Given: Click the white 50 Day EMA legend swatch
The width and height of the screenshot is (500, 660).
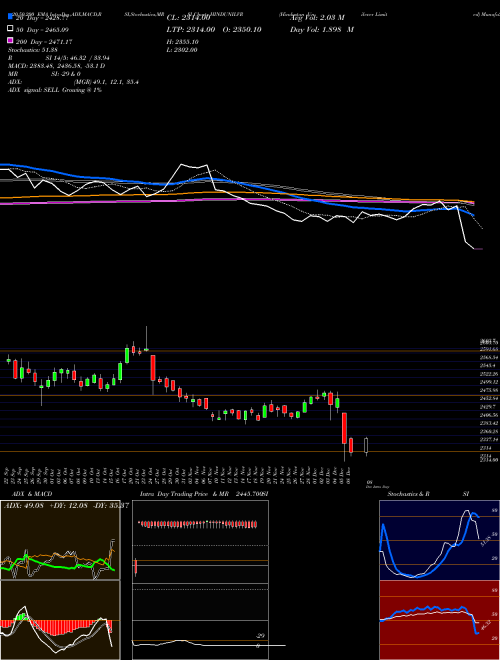Looking at the screenshot, I should (11, 29).
